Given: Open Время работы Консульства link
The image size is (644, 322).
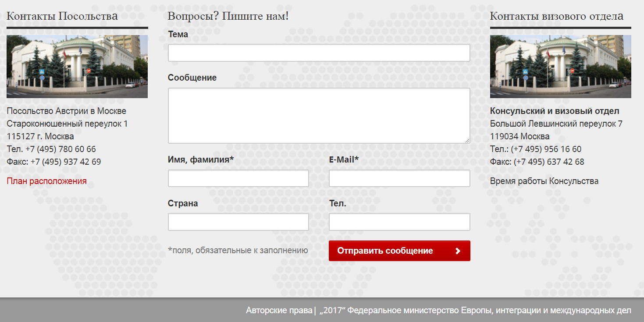Looking at the screenshot, I should 544,181.
